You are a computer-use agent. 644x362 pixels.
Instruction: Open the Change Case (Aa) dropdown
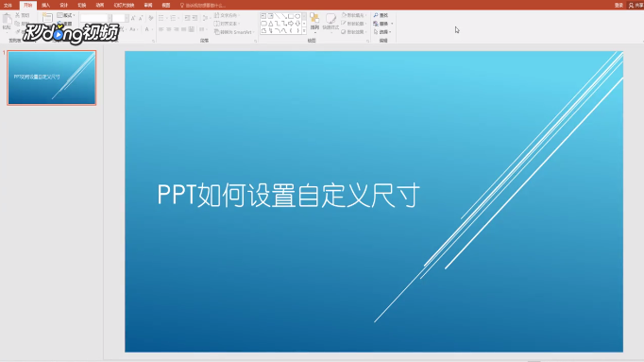coord(133,29)
